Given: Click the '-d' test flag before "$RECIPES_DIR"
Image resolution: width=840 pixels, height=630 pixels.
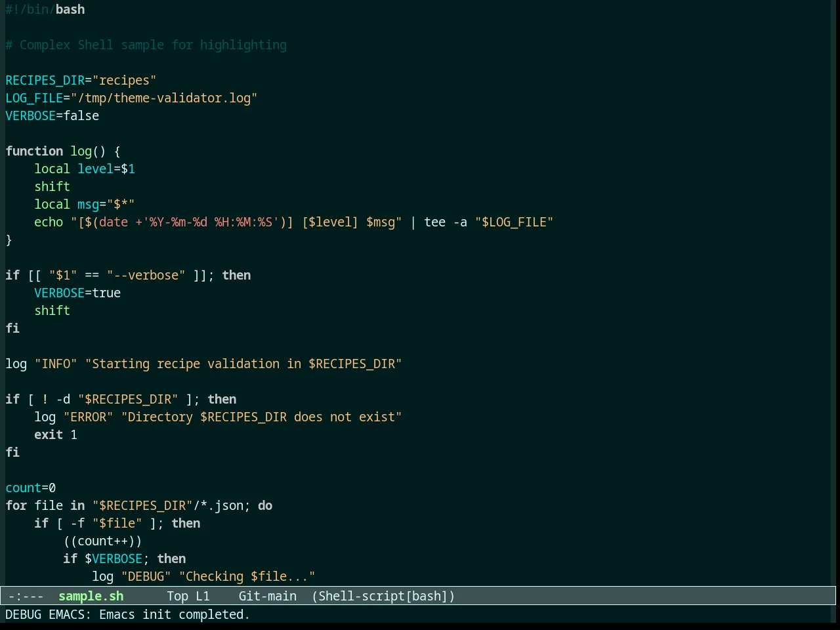Looking at the screenshot, I should (63, 399).
